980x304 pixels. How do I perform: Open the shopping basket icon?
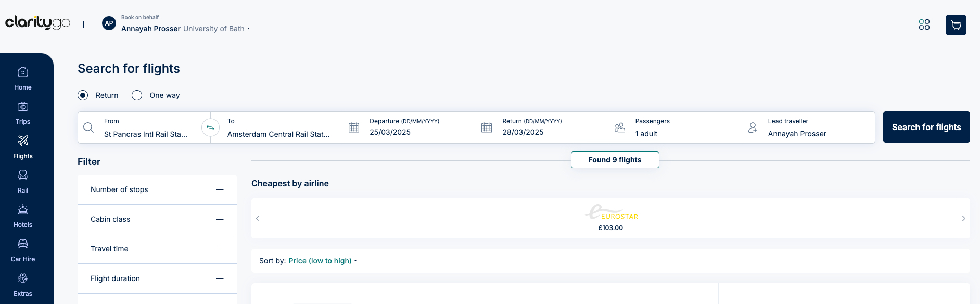point(956,25)
